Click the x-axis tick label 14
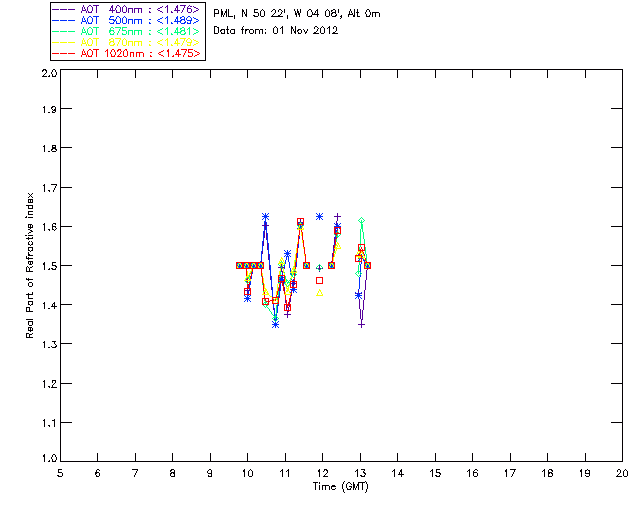This screenshot has width=640, height=512. pyautogui.click(x=398, y=473)
